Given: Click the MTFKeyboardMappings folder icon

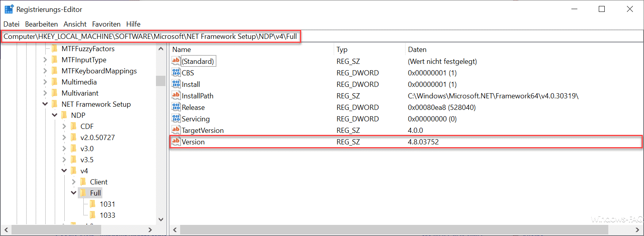Looking at the screenshot, I should coord(55,71).
